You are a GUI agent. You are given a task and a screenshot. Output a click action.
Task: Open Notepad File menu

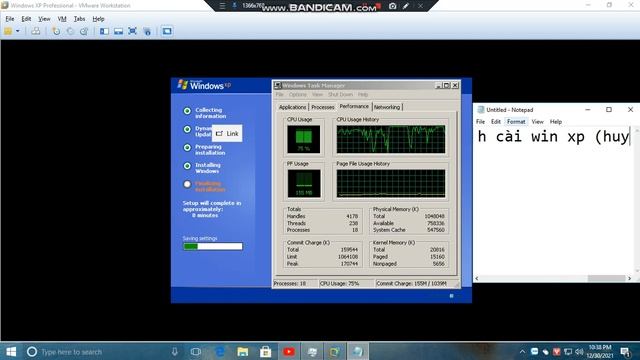pos(480,122)
